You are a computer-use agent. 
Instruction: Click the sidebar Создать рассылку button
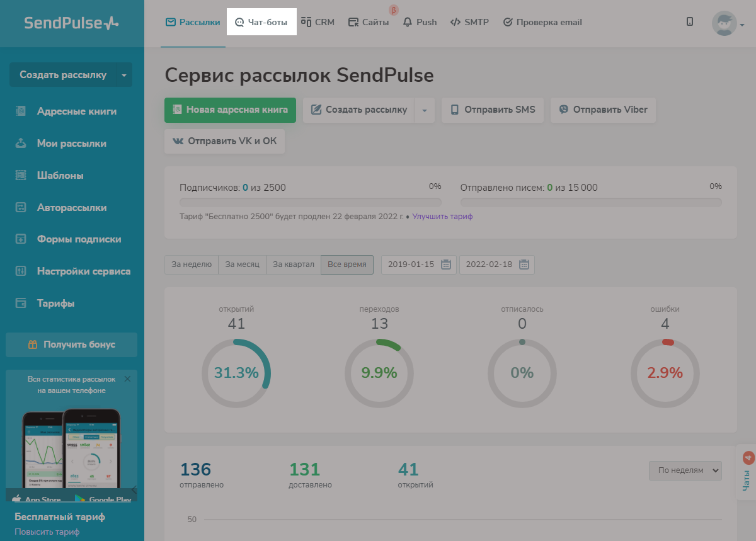point(63,75)
